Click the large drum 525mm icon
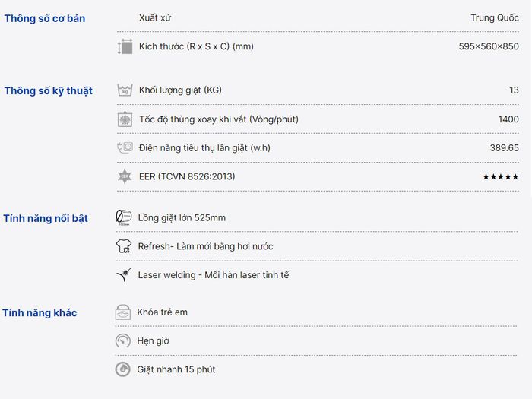The image size is (532, 399). [123, 217]
